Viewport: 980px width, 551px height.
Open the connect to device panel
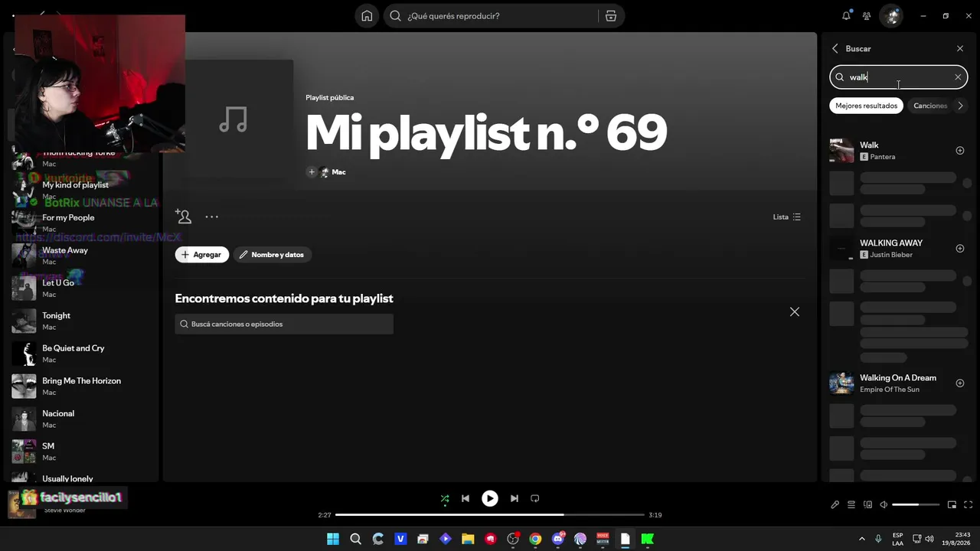[x=867, y=505]
